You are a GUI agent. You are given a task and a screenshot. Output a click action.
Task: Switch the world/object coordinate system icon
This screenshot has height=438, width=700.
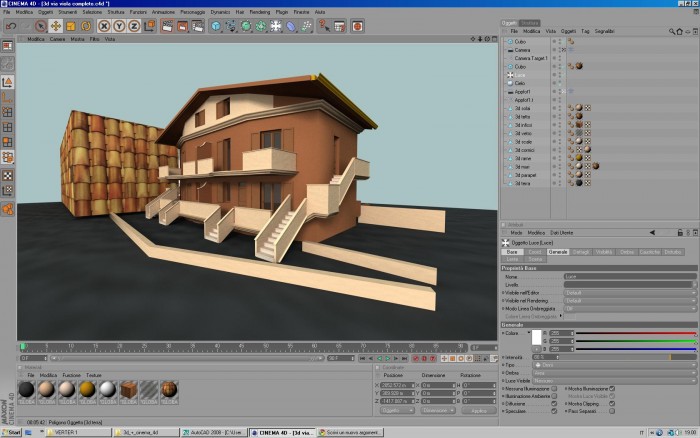tap(150, 26)
